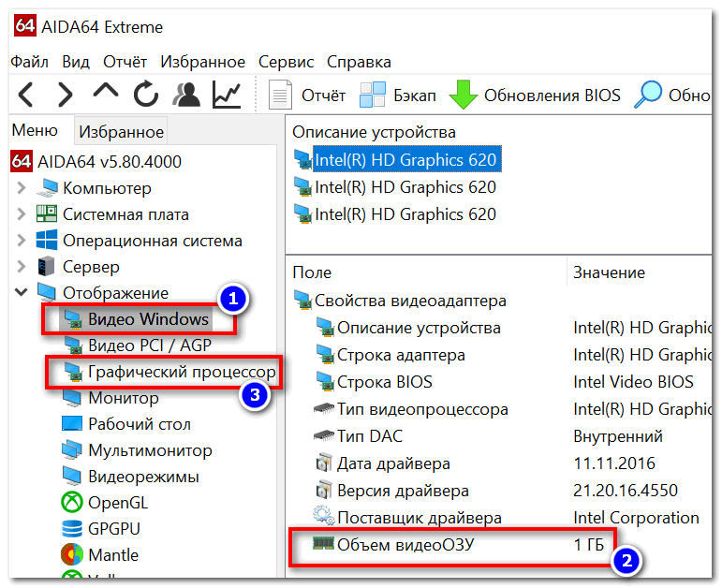Screen dimensions: 722x588
Task: Open the Вид menu
Action: click(x=76, y=62)
